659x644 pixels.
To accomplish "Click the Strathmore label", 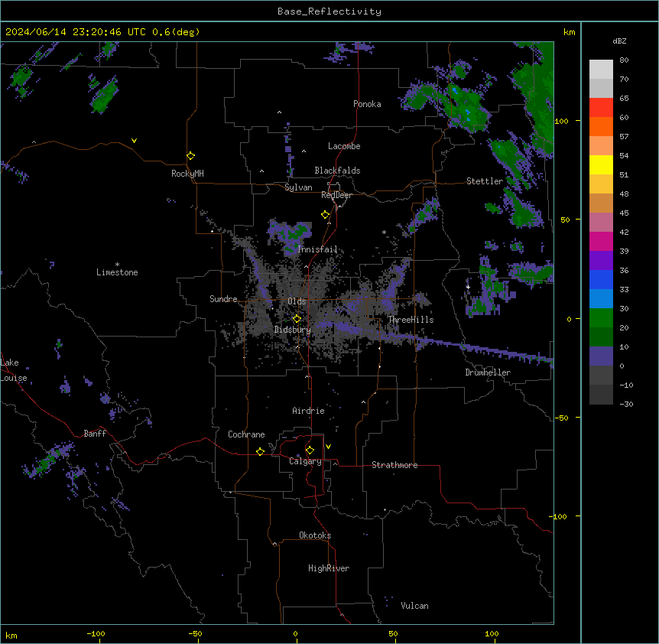I will [x=394, y=465].
